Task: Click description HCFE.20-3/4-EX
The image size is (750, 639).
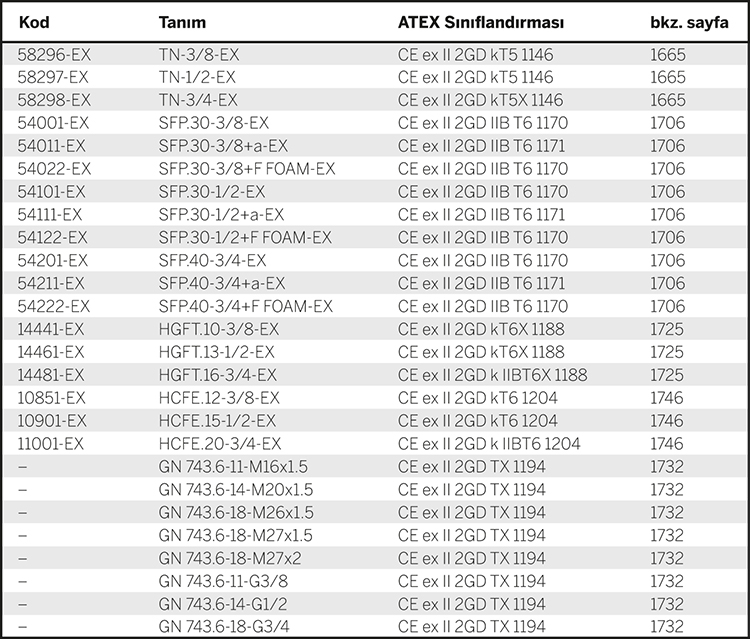Action: pos(220,444)
